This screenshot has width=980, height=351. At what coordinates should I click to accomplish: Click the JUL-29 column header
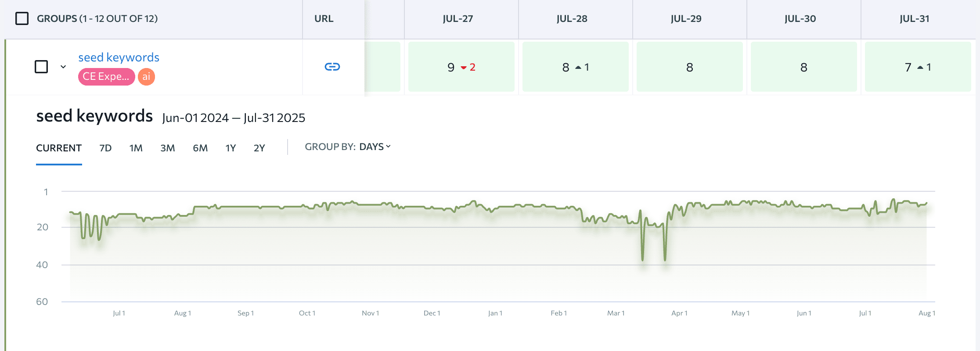click(686, 19)
